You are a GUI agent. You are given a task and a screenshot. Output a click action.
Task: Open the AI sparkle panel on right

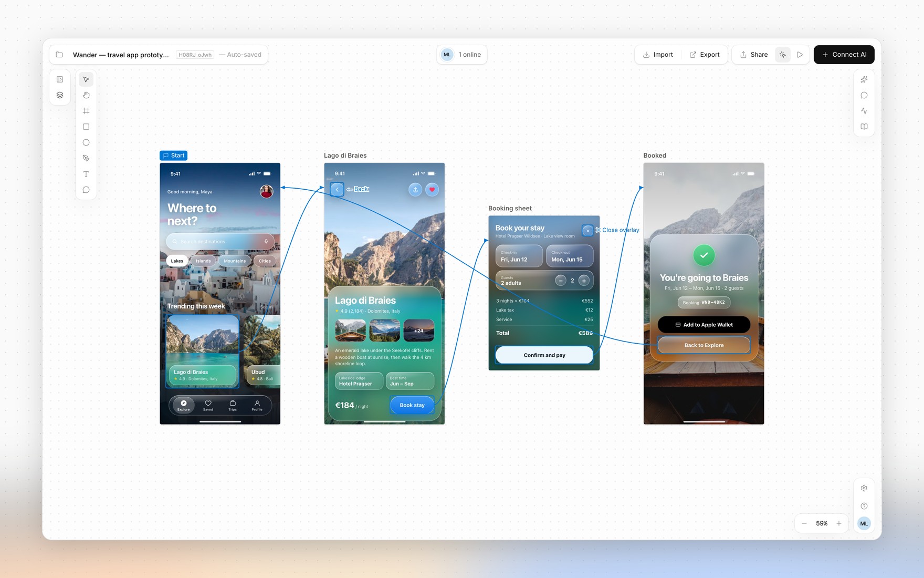tap(864, 79)
